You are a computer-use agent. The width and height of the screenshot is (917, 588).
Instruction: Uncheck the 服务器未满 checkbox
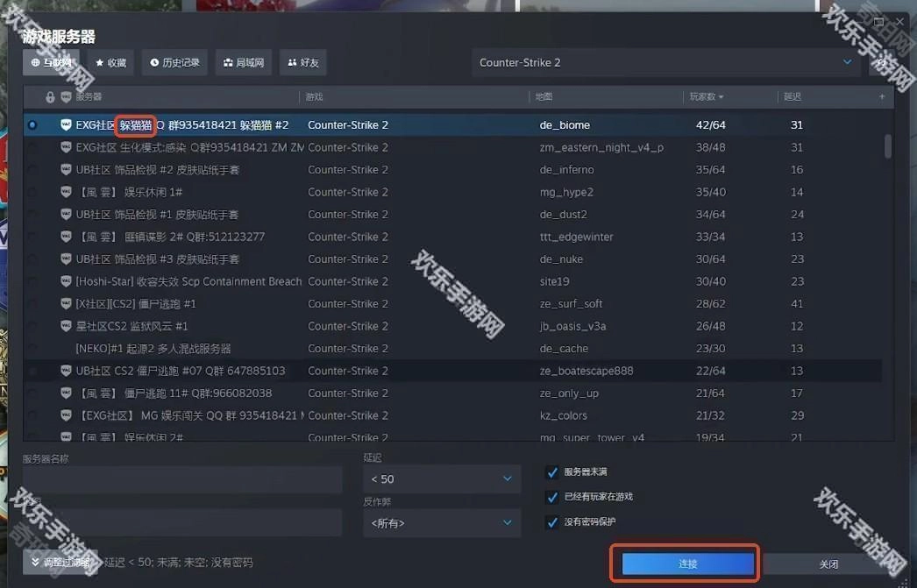552,472
